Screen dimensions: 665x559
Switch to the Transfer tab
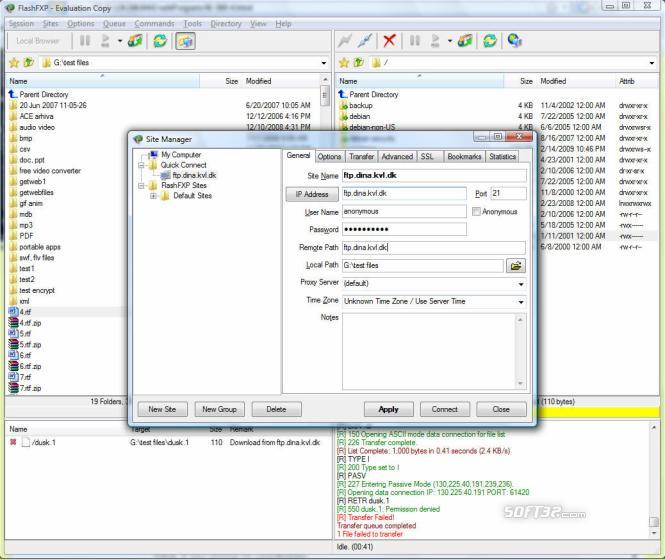pos(361,157)
